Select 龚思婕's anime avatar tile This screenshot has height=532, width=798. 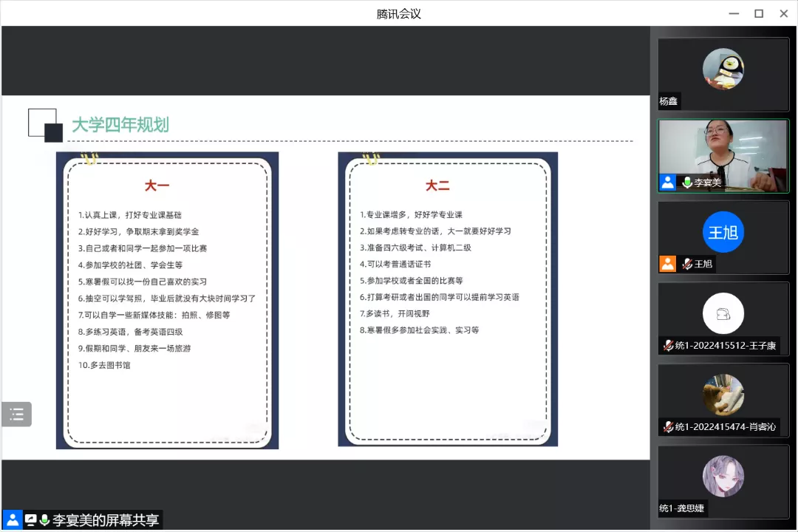tap(723, 476)
